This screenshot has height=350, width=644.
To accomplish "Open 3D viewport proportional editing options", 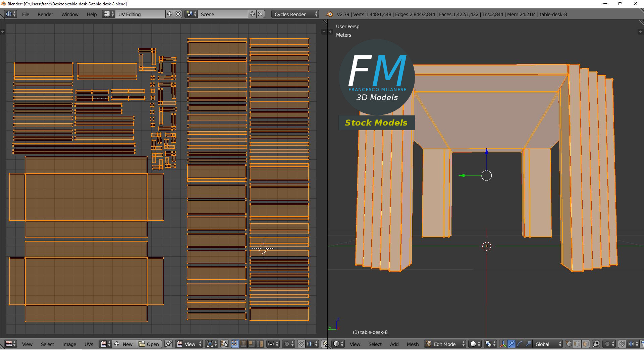I will point(609,344).
